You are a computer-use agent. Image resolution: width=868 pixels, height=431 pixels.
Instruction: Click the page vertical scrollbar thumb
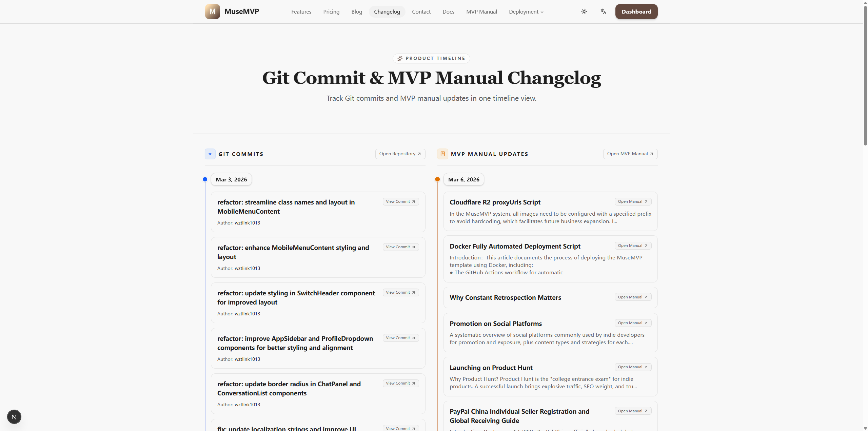865,75
